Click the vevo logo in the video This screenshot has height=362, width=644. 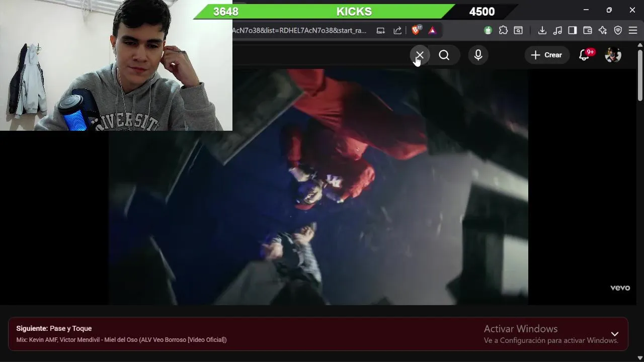[x=620, y=288]
